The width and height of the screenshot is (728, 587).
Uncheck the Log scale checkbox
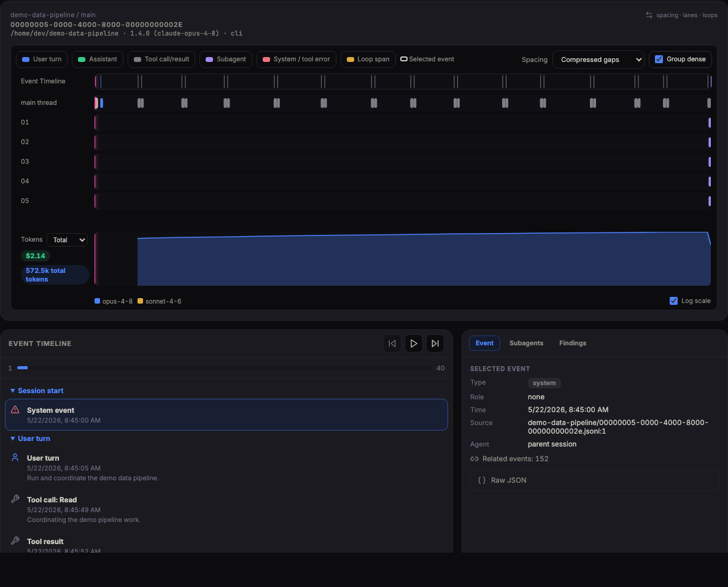pyautogui.click(x=674, y=301)
